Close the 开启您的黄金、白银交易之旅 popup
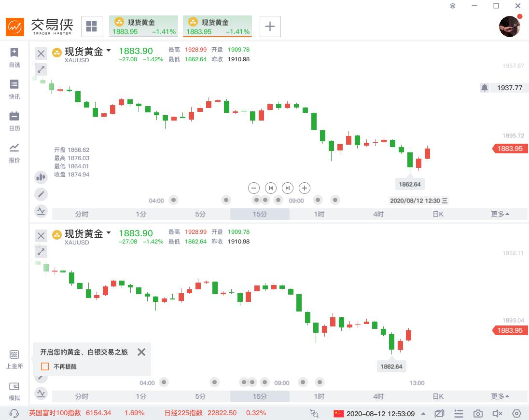Image resolution: width=529 pixels, height=420 pixels. tap(141, 352)
